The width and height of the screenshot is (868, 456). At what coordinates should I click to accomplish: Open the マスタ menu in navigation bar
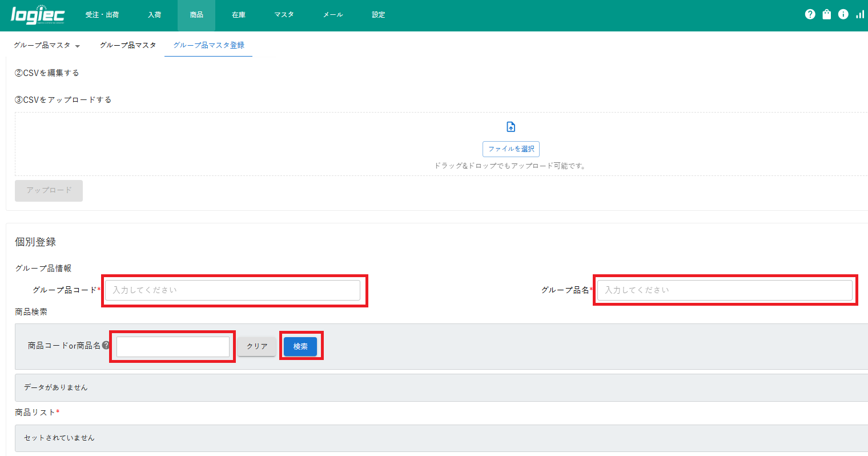point(284,15)
